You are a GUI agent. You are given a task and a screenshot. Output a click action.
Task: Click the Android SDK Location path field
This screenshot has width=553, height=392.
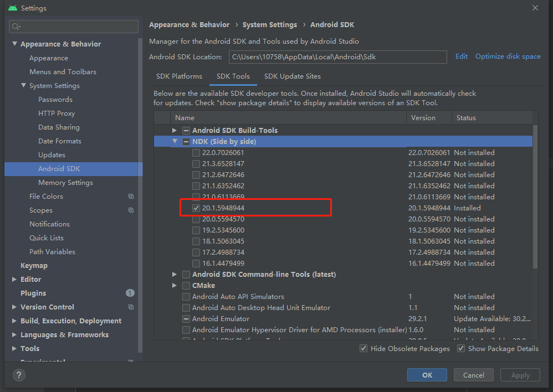(x=337, y=57)
